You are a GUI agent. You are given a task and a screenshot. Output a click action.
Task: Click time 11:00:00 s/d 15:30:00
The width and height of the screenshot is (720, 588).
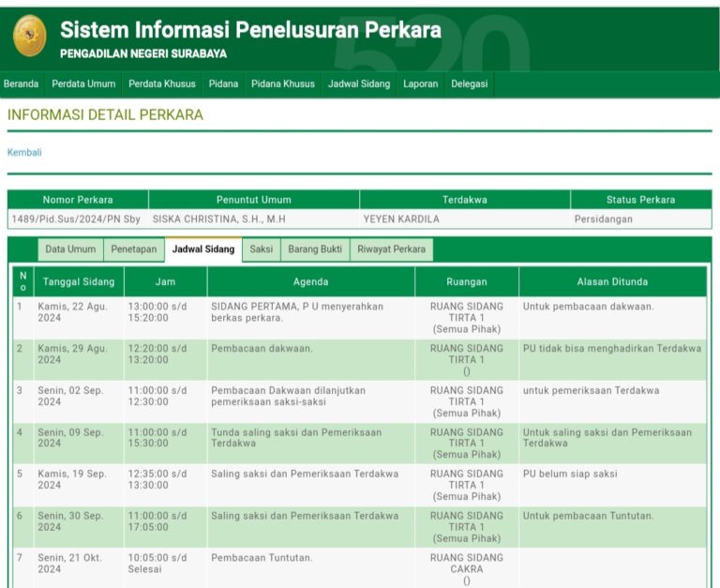point(157,438)
